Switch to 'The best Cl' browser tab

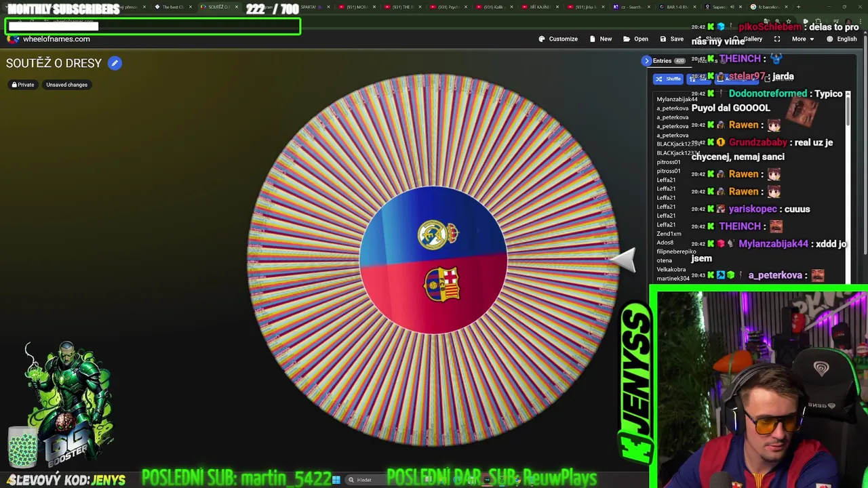(x=172, y=7)
